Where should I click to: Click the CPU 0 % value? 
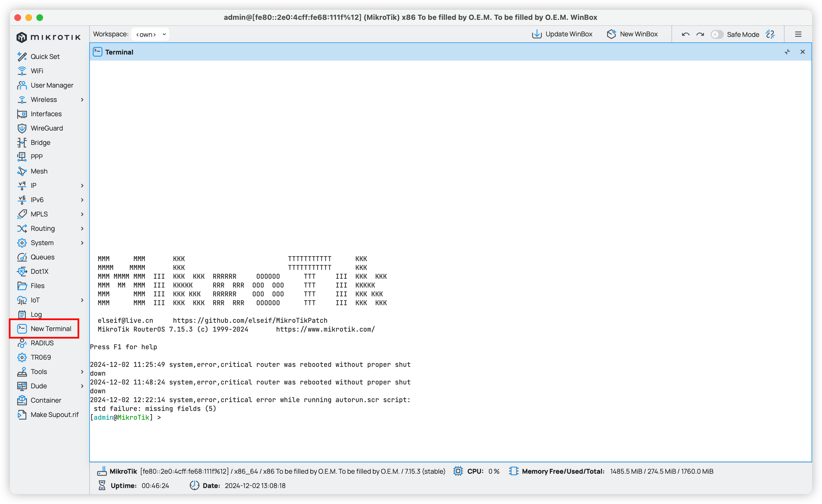pos(494,471)
